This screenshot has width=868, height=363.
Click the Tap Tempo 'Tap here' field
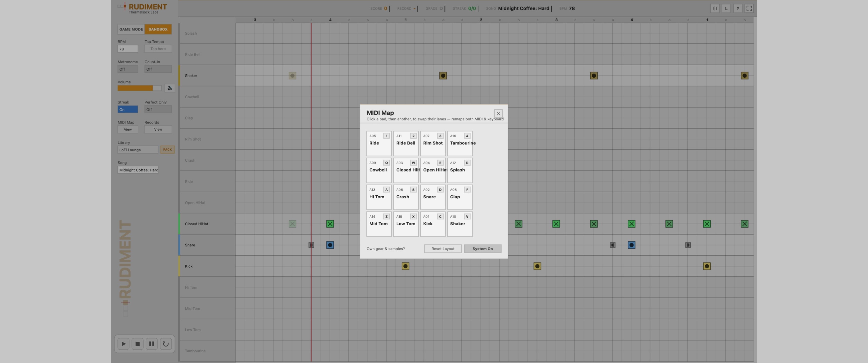tap(158, 49)
